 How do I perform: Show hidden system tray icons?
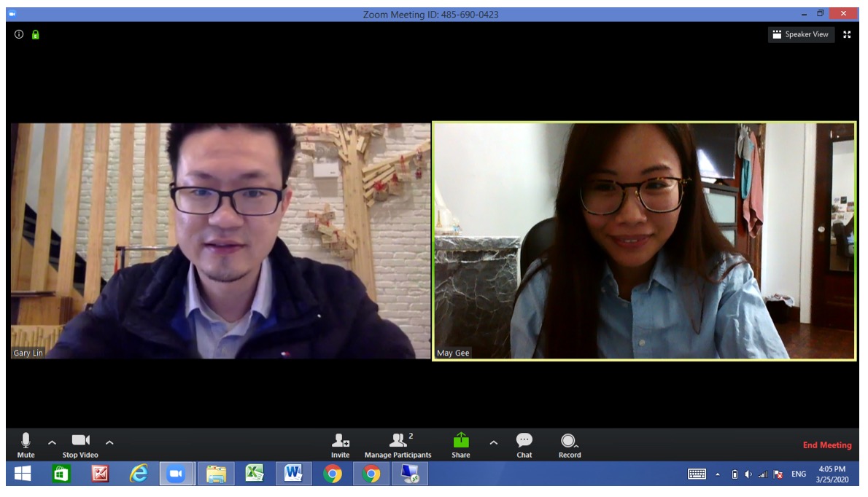(718, 474)
